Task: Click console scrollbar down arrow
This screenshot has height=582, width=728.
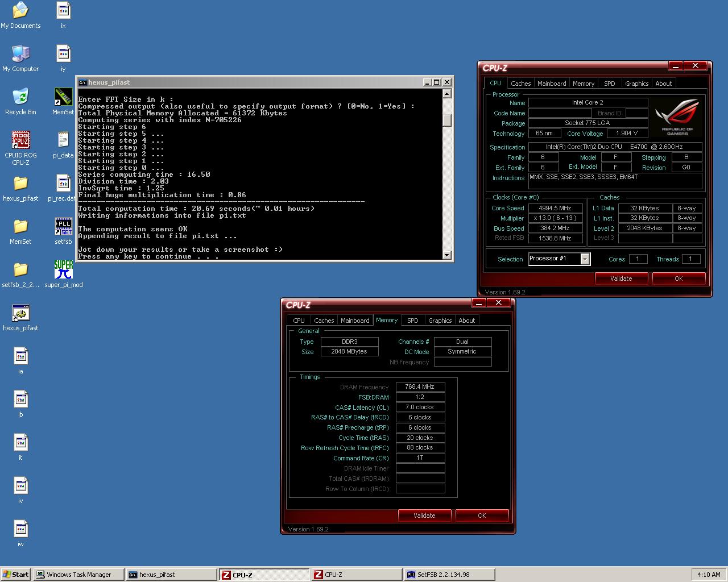Action: pos(447,255)
